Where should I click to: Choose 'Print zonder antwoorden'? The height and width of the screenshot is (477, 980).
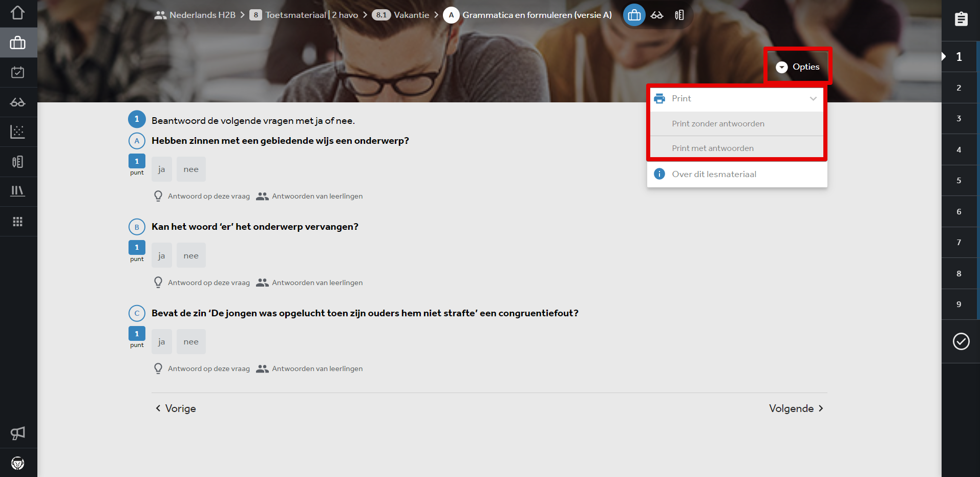(x=737, y=123)
